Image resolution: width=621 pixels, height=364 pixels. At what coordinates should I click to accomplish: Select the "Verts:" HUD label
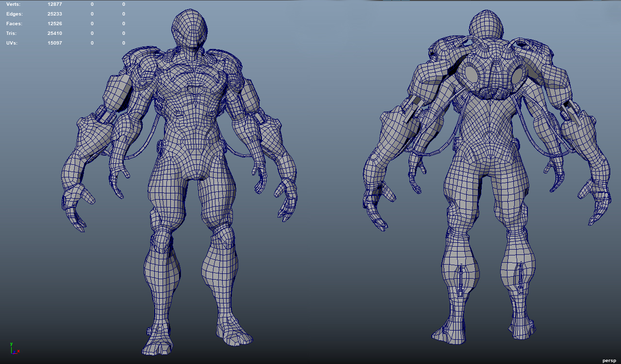coord(14,4)
